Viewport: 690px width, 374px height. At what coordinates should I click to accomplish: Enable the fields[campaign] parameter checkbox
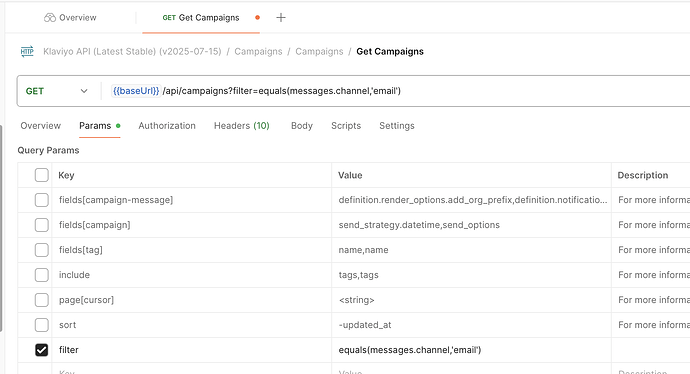[41, 225]
